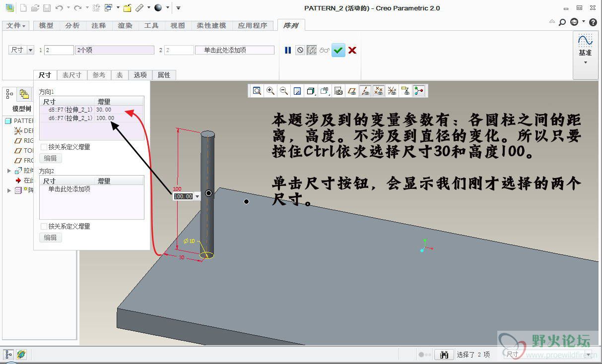Select the d8:F7 30.00 dimension row
Image resolution: width=602 pixels, height=364 pixels.
point(91,110)
